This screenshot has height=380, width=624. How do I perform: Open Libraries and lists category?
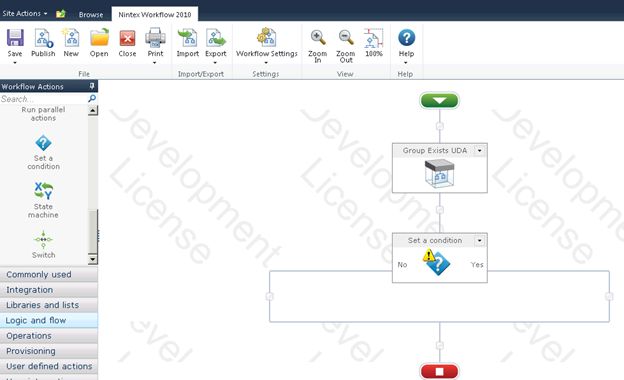click(x=49, y=305)
